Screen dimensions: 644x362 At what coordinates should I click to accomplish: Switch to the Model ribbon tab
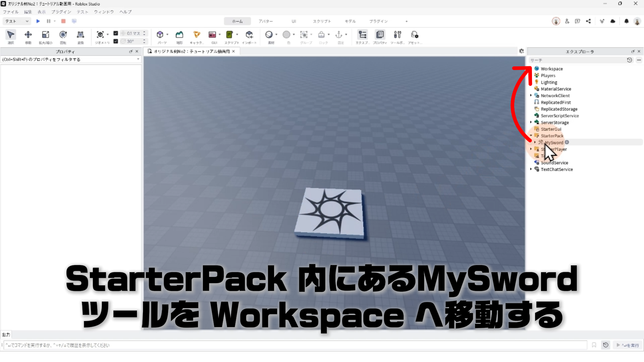point(350,21)
